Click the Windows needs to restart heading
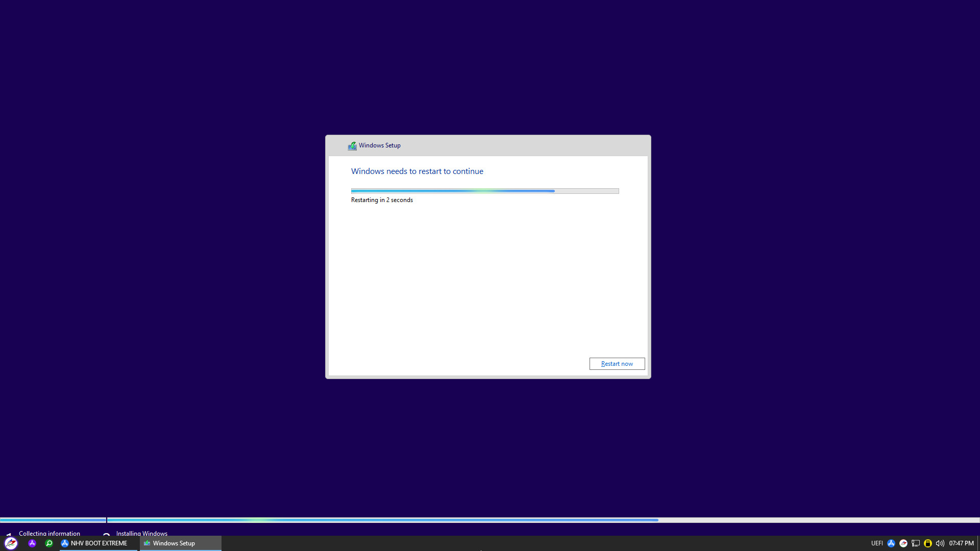The height and width of the screenshot is (551, 980). [417, 171]
